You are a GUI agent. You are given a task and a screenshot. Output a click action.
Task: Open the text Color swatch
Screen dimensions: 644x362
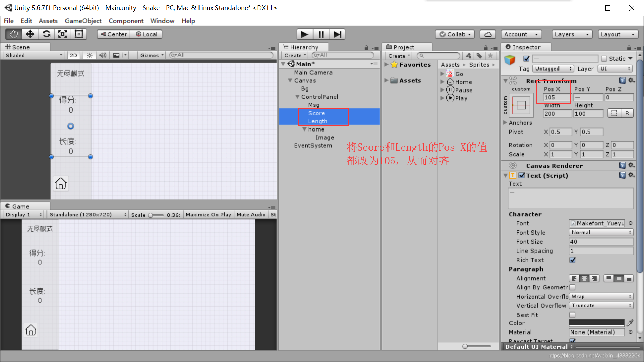pyautogui.click(x=596, y=323)
